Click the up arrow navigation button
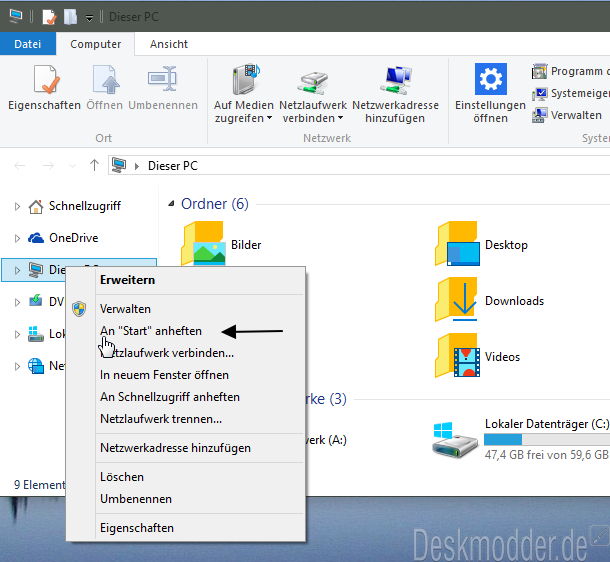 [94, 165]
